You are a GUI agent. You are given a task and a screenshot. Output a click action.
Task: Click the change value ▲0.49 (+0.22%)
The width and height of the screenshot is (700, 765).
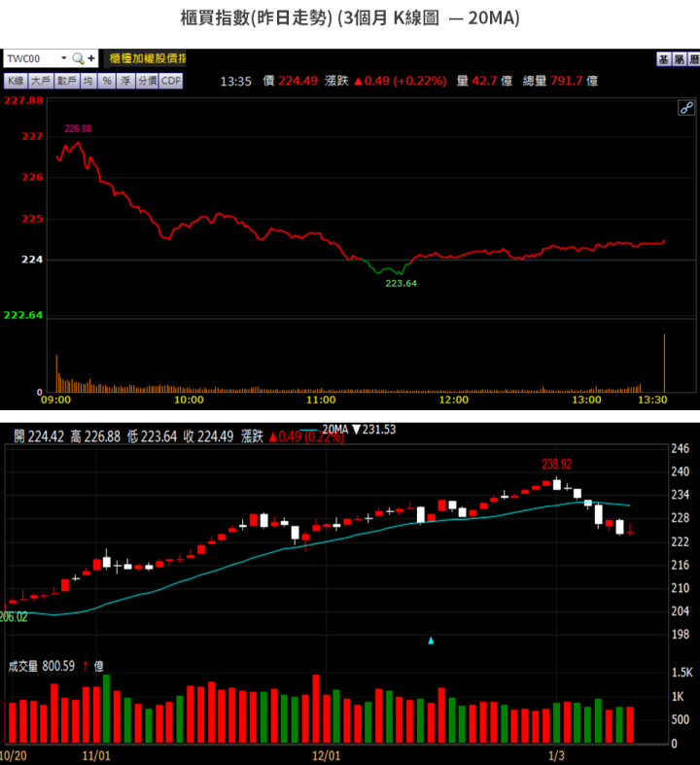pyautogui.click(x=400, y=81)
